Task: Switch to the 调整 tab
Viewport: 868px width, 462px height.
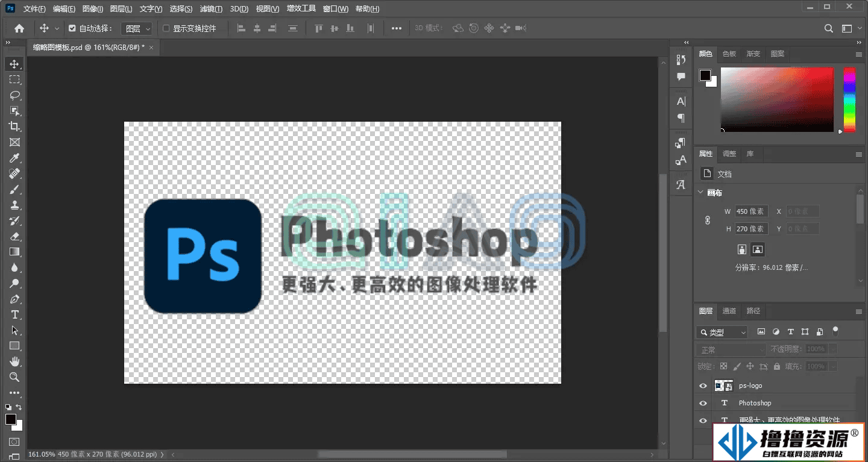Action: tap(729, 154)
